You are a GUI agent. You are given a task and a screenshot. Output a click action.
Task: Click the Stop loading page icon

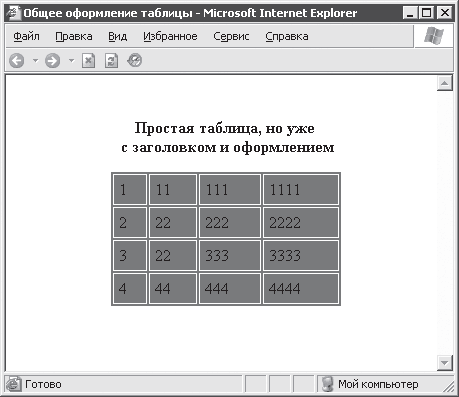(x=88, y=61)
